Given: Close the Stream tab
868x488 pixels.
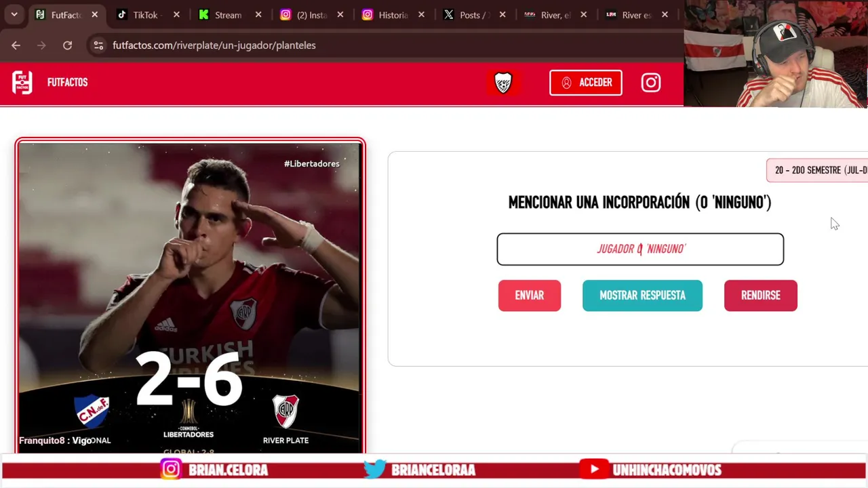Looking at the screenshot, I should coord(258,15).
